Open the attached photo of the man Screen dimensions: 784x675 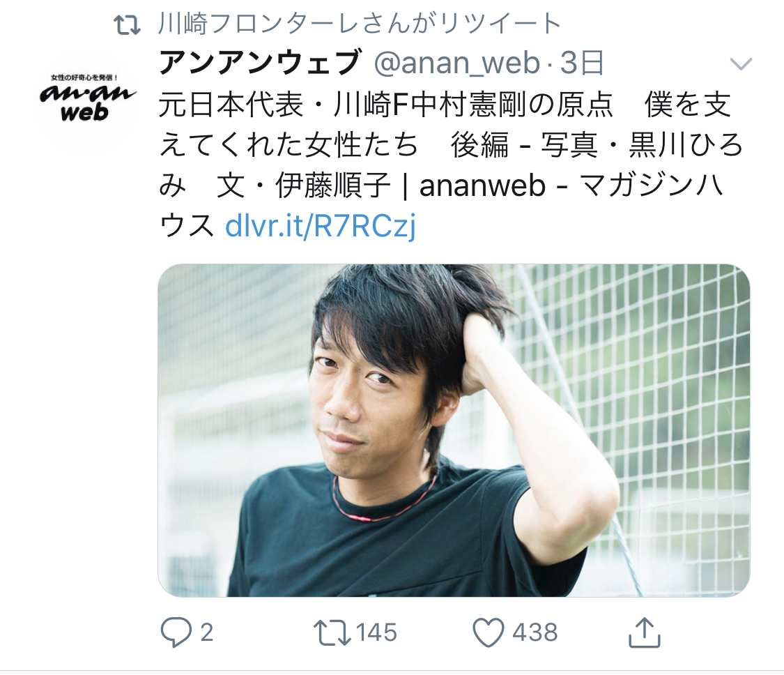point(454,430)
